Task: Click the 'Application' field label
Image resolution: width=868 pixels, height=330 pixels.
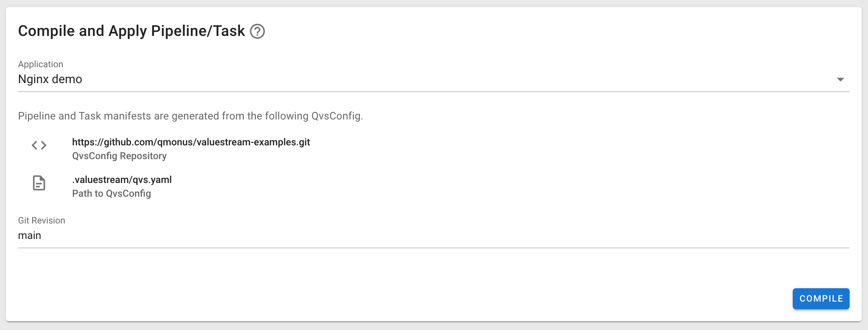Action: pos(41,64)
